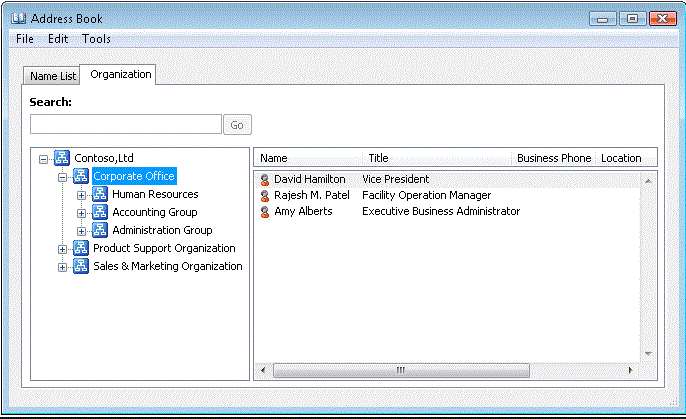Select the David Hamilton name entry
Viewport: 686px width, 419px height.
pyautogui.click(x=310, y=179)
